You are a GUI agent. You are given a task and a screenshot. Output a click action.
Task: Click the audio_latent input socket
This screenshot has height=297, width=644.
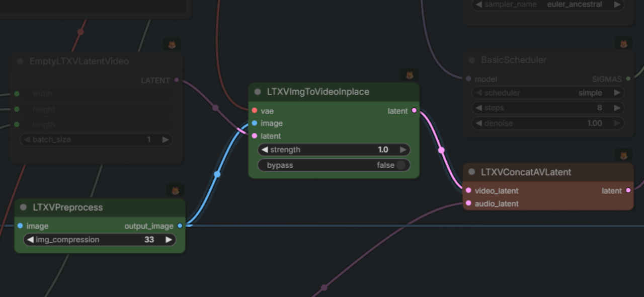click(x=468, y=204)
